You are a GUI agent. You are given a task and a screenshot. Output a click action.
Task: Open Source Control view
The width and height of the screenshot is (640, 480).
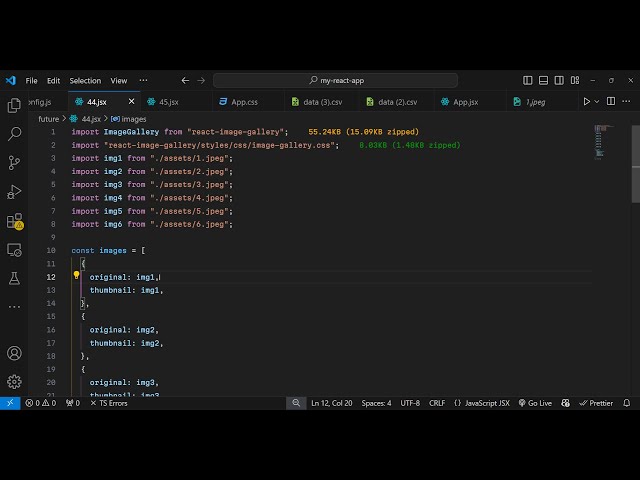14,162
